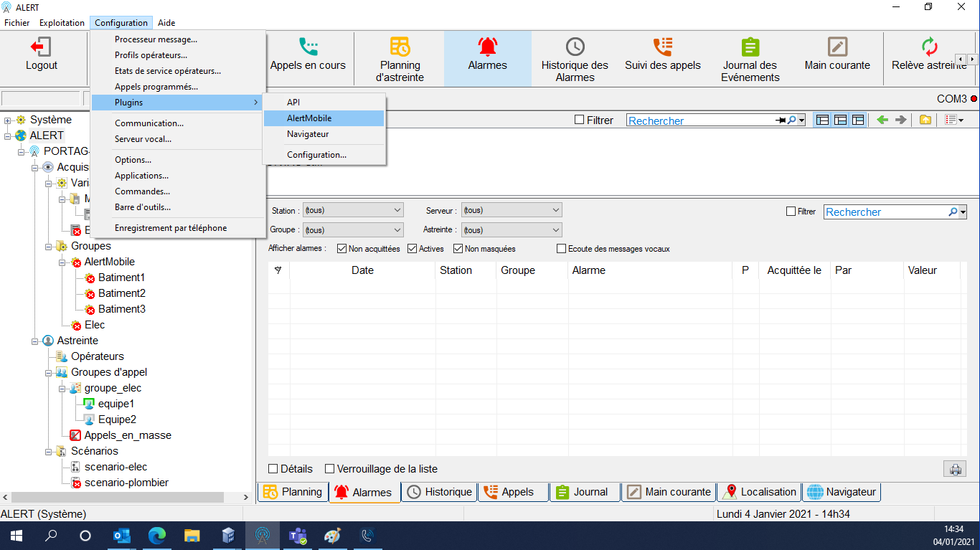Open Historique des Alarmes clock icon
The width and height of the screenshot is (980, 550).
pyautogui.click(x=575, y=47)
